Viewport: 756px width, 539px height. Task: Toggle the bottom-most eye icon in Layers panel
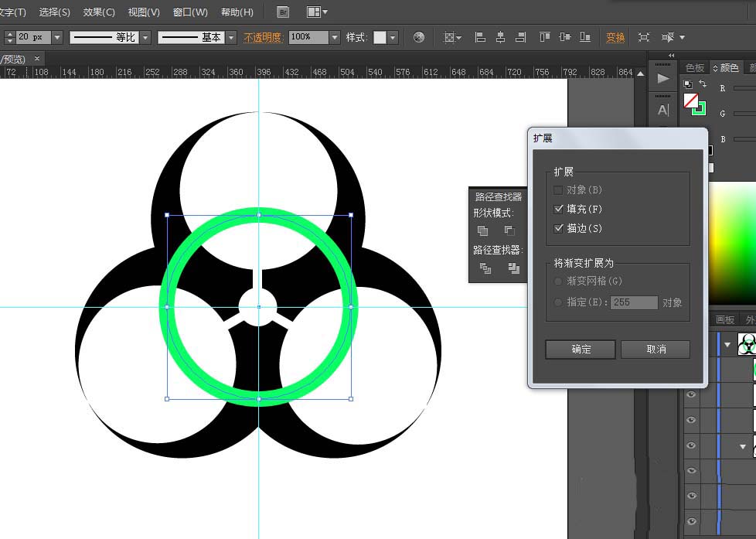click(x=691, y=521)
